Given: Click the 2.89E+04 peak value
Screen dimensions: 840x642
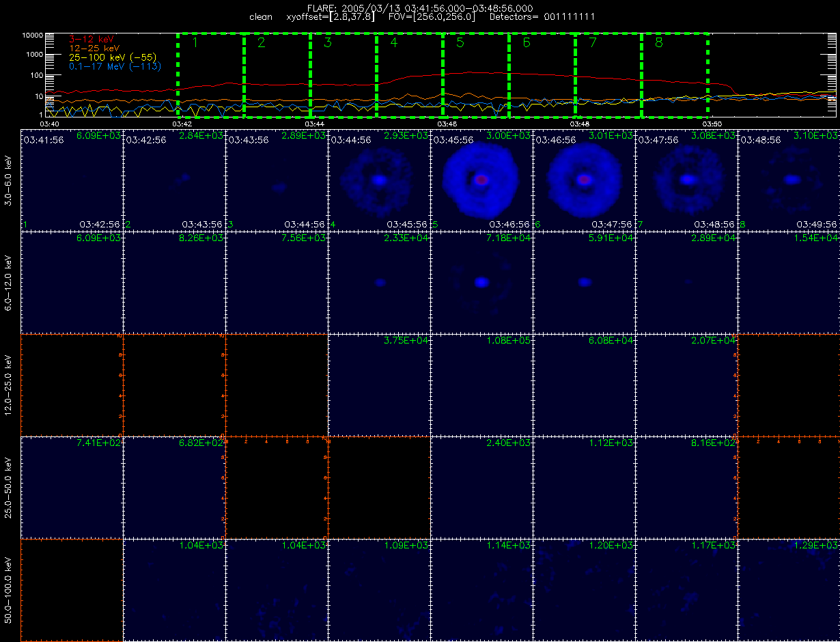Looking at the screenshot, I should click(714, 238).
